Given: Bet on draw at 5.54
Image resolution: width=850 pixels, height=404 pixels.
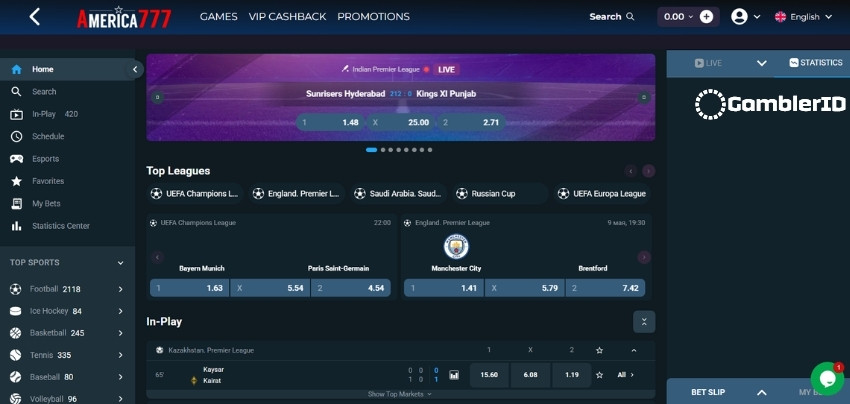Looking at the screenshot, I should tap(270, 288).
